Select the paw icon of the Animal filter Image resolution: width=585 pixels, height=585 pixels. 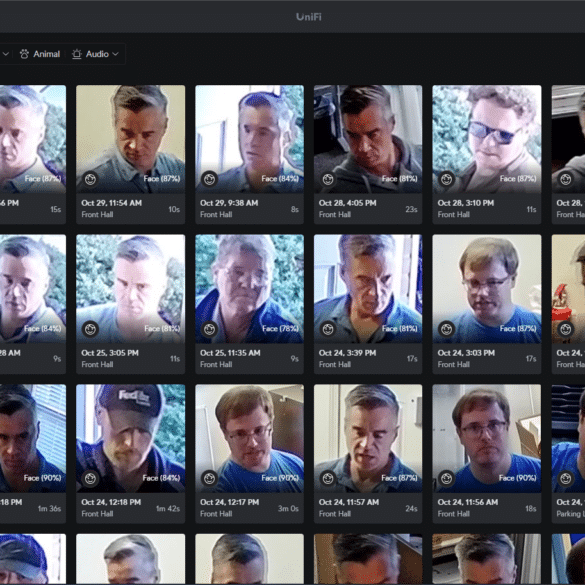(24, 54)
